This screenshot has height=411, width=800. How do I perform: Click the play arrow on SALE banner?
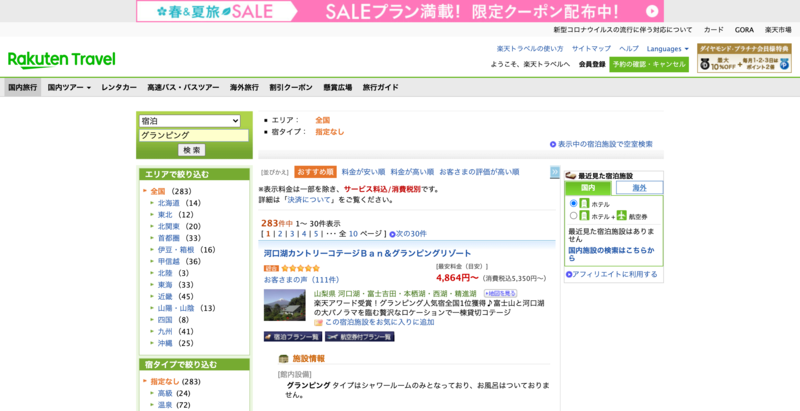(x=652, y=11)
